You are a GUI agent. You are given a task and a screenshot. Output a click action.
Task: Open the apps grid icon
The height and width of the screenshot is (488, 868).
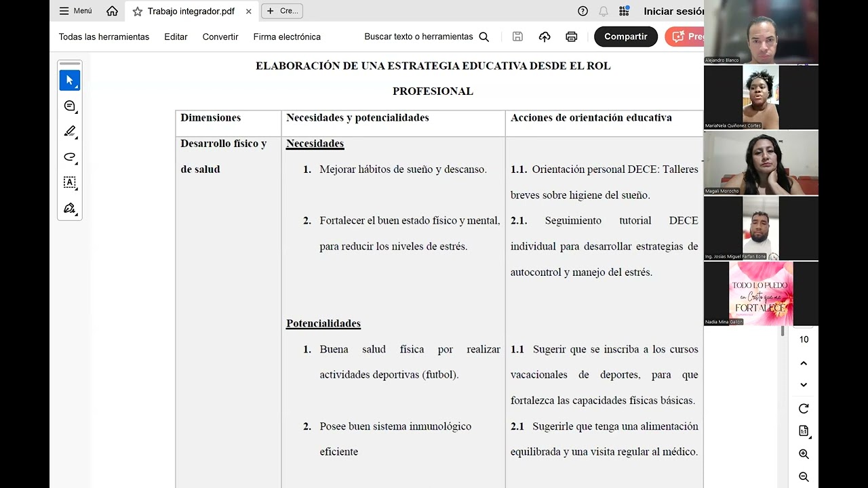pyautogui.click(x=624, y=11)
